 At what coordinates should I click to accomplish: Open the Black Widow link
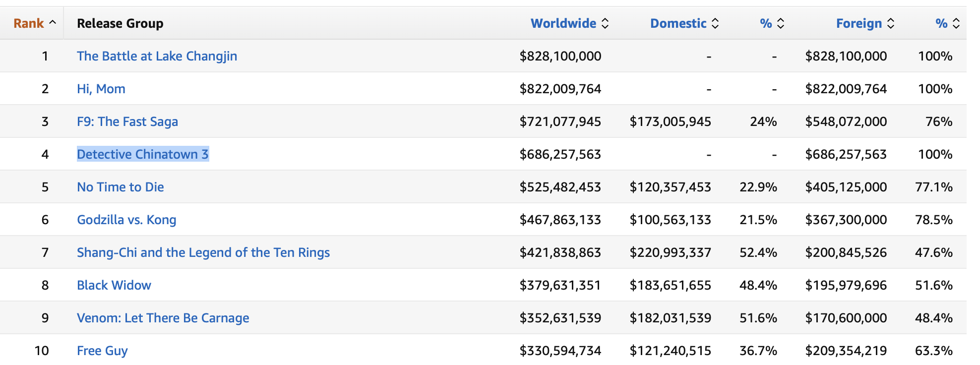(x=114, y=285)
